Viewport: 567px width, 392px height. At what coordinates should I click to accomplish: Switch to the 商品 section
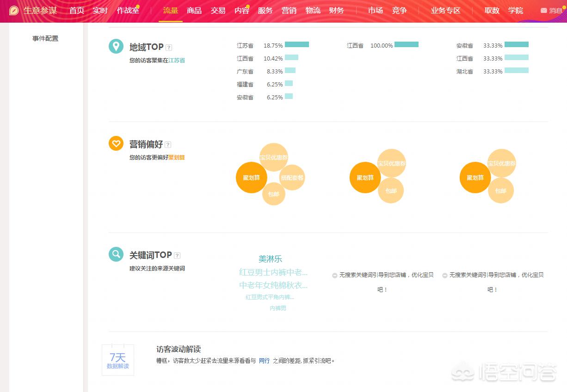pos(194,10)
